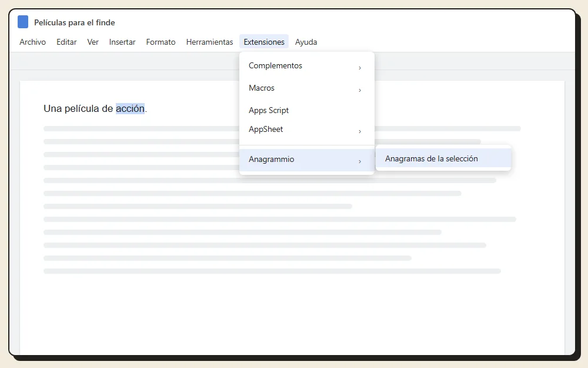The width and height of the screenshot is (588, 368).
Task: Click the AppSheet submenu arrow
Action: 360,131
